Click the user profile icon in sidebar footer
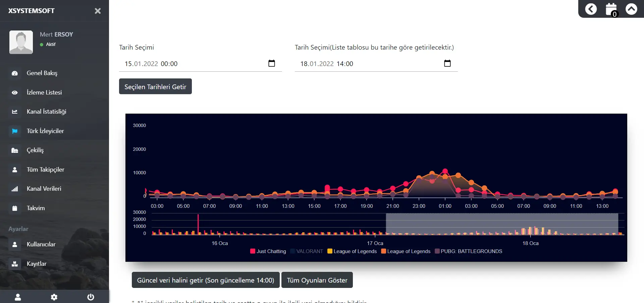Screen dimensions: 644x303 click(x=18, y=297)
